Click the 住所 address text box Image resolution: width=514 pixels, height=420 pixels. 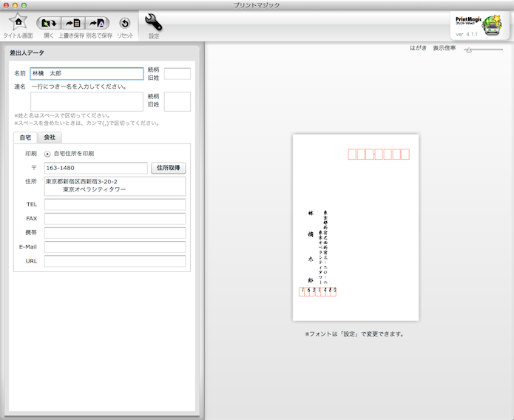pos(115,186)
